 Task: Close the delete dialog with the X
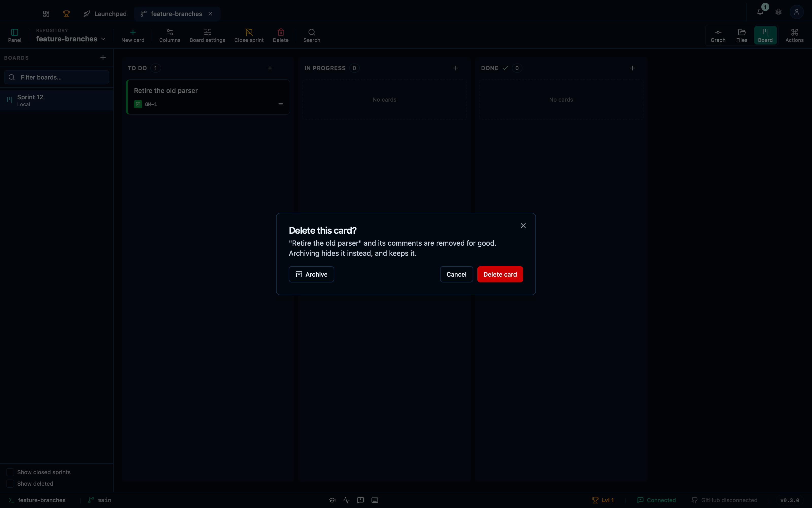point(523,226)
